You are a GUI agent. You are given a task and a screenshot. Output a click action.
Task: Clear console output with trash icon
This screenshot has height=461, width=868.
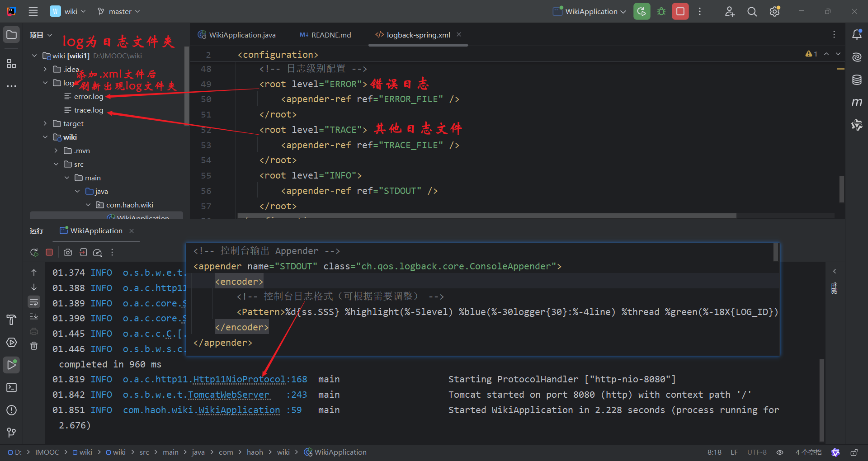tap(34, 346)
